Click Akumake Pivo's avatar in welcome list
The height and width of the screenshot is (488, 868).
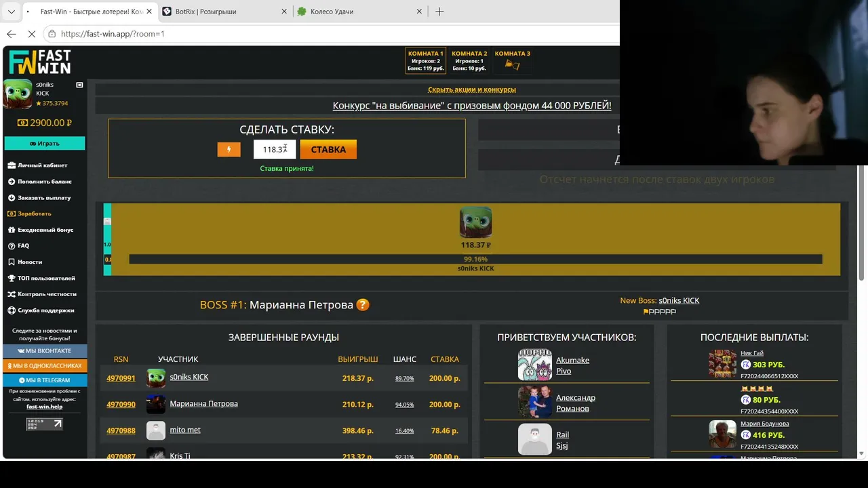point(534,365)
